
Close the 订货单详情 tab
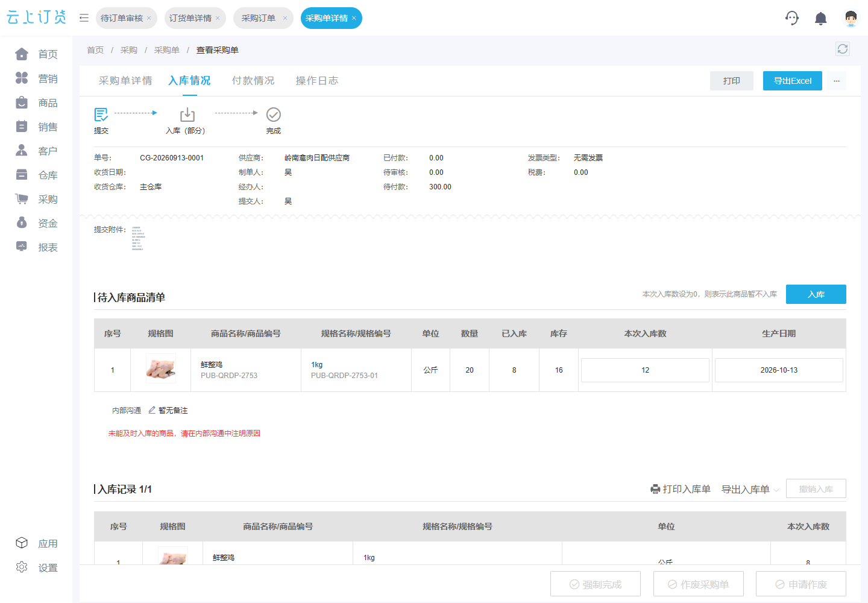[218, 18]
